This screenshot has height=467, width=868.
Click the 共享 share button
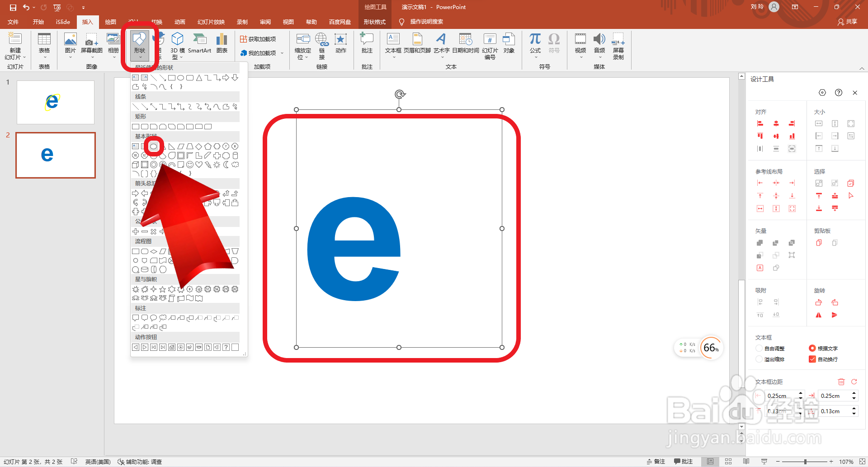[847, 22]
